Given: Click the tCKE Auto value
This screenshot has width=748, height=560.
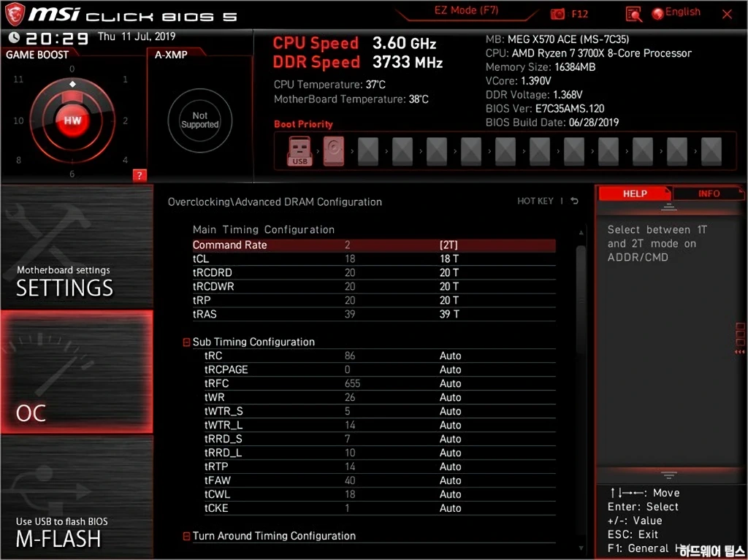Looking at the screenshot, I should click(x=450, y=508).
